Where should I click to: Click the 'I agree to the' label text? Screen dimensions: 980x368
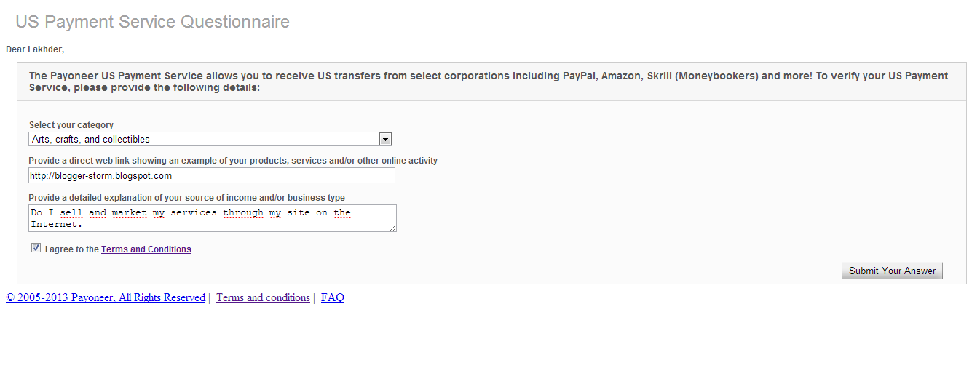pos(72,249)
